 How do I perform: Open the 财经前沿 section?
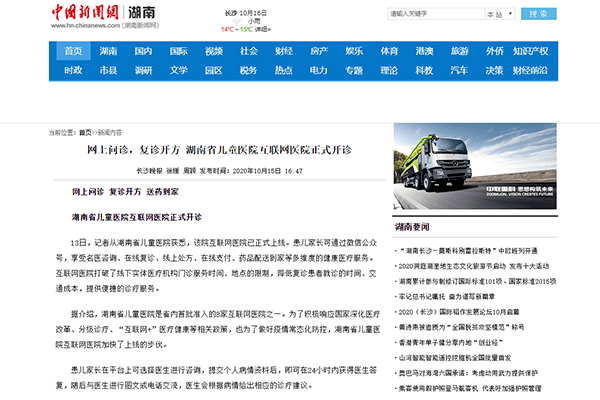(x=530, y=70)
